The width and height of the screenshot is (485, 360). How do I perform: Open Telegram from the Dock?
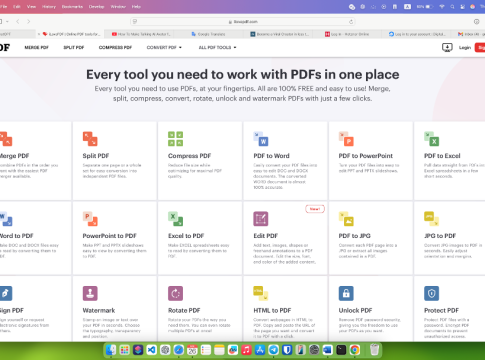click(x=273, y=350)
